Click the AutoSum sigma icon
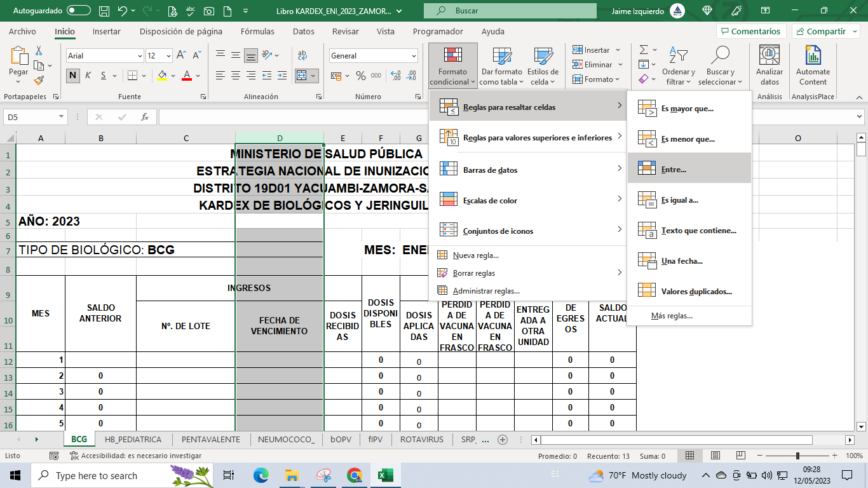868x488 pixels. pos(644,50)
